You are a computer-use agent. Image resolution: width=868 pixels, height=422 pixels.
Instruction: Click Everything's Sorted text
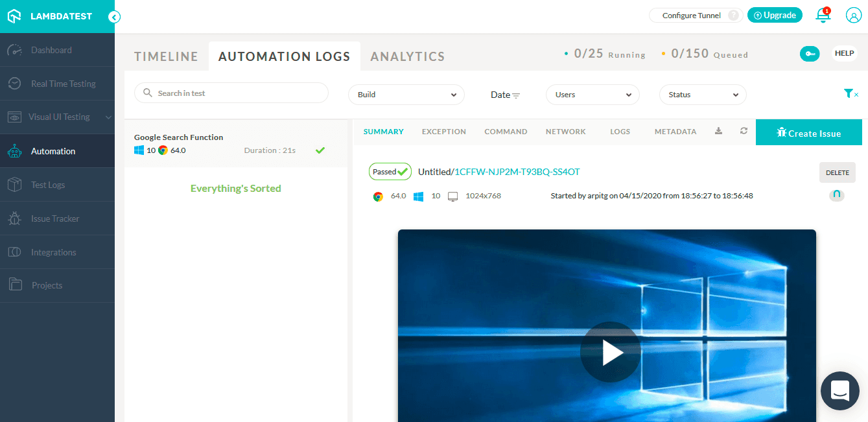pos(236,189)
